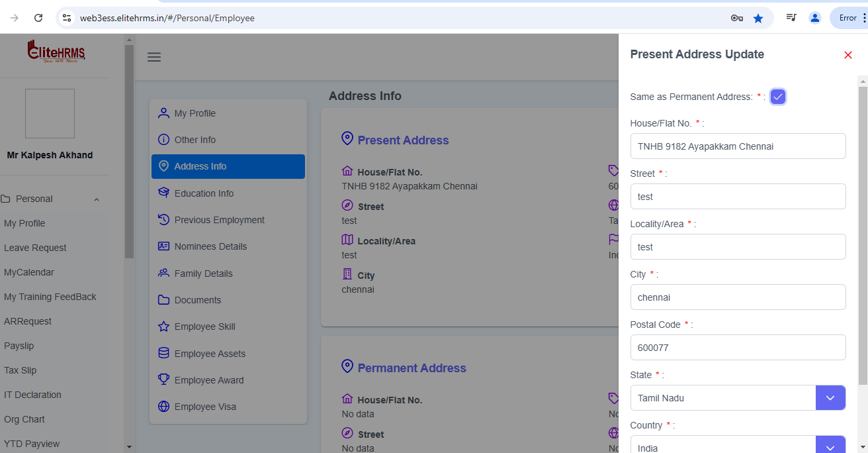Click the hamburger menu icon
This screenshot has height=453, width=868.
tap(154, 57)
